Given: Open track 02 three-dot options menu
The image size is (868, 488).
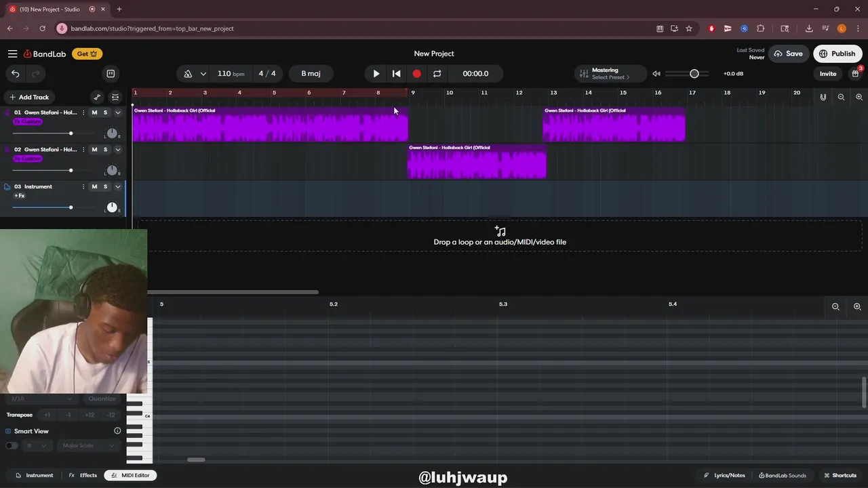Looking at the screenshot, I should tap(83, 149).
